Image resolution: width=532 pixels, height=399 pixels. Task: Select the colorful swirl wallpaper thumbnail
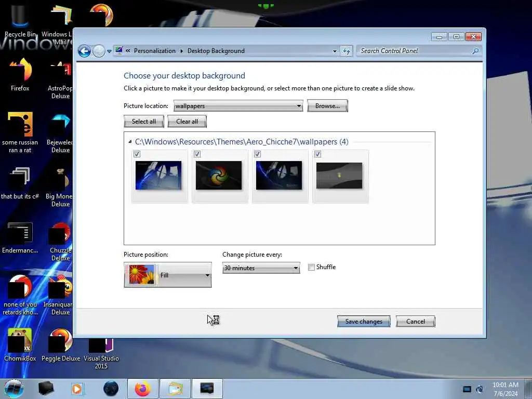[x=219, y=176]
